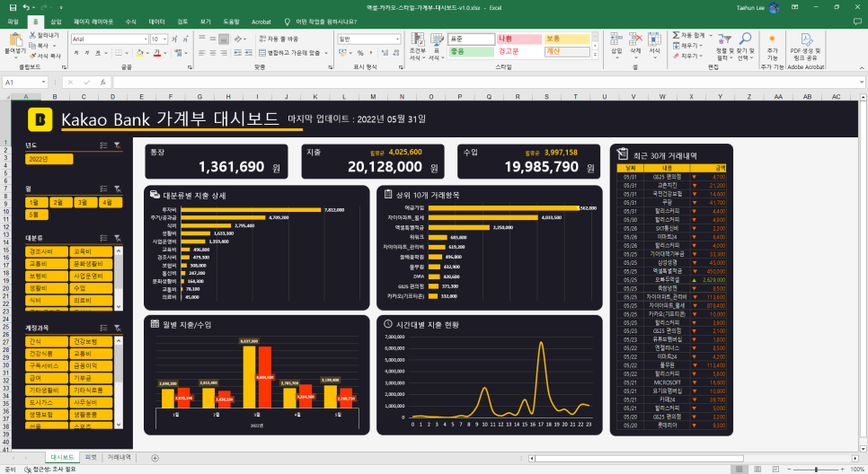Image resolution: width=868 pixels, height=474 pixels.
Task: Click the increase font size icon
Action: point(174,39)
